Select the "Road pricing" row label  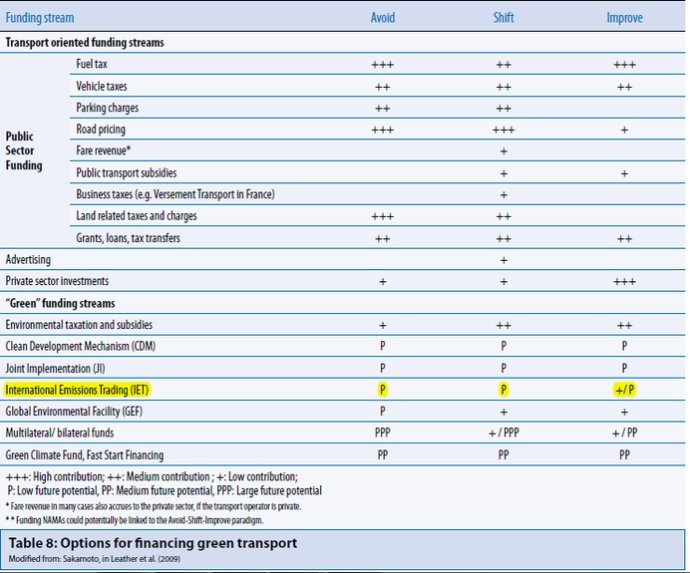point(103,129)
